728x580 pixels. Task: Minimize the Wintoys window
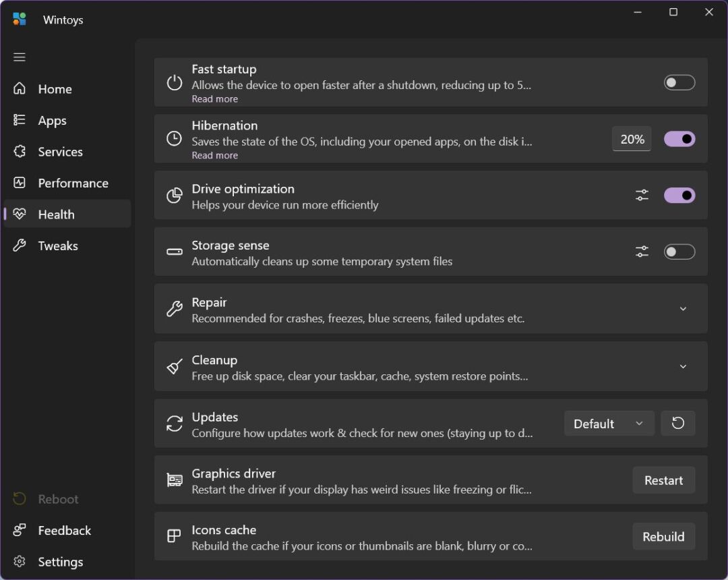pos(638,12)
